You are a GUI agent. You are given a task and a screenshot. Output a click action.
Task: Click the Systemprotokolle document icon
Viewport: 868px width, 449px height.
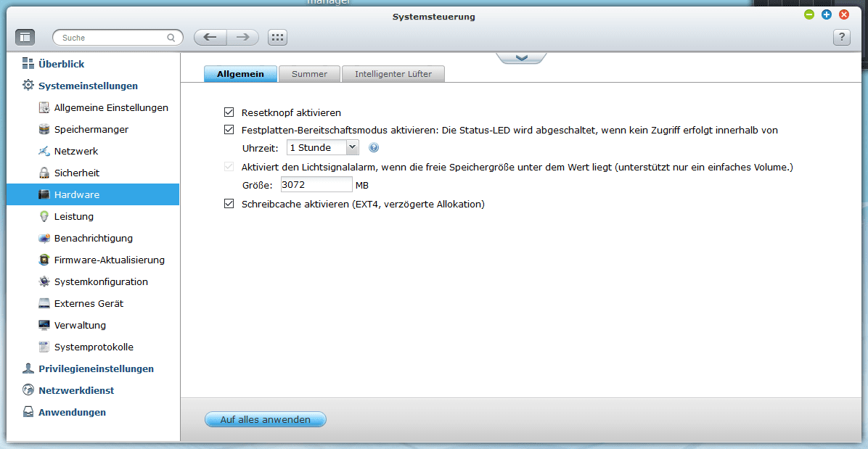(44, 347)
